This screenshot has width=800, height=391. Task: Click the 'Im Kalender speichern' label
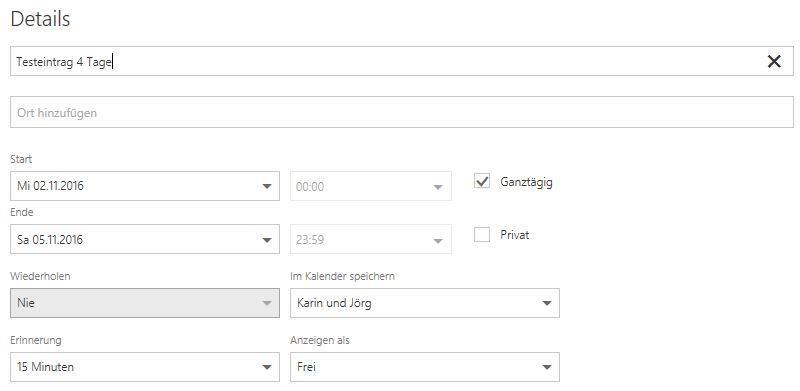(x=342, y=277)
